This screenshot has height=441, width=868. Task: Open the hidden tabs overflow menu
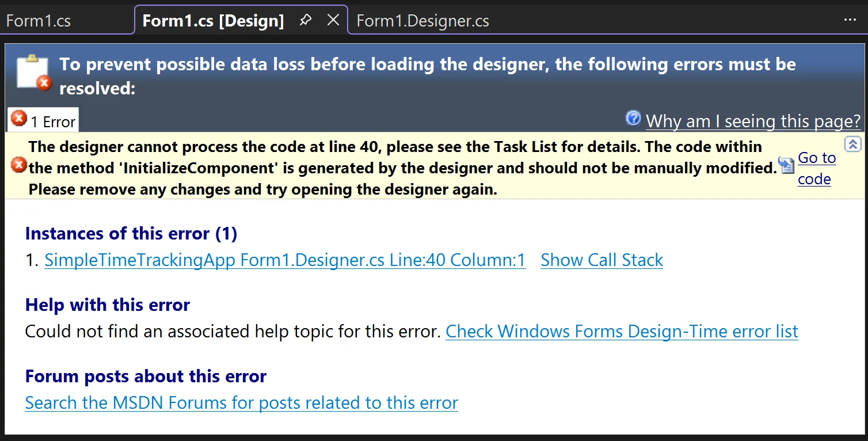[850, 20]
